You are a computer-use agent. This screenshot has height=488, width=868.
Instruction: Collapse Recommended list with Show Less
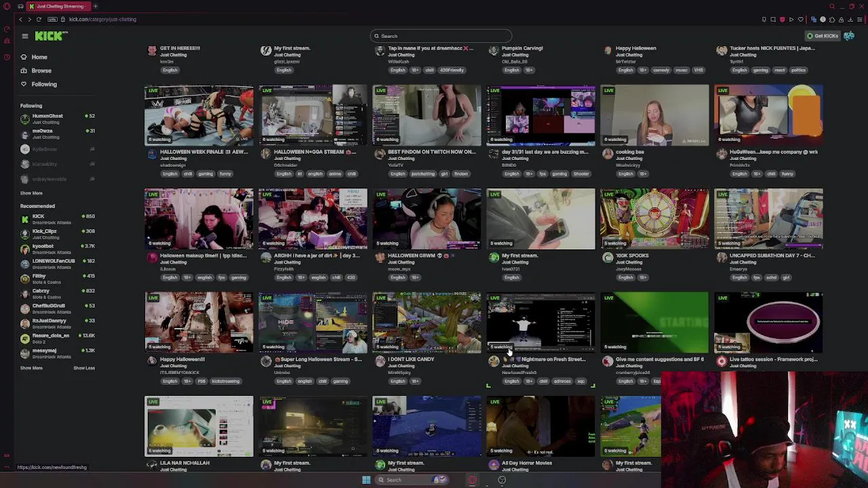pyautogui.click(x=84, y=368)
